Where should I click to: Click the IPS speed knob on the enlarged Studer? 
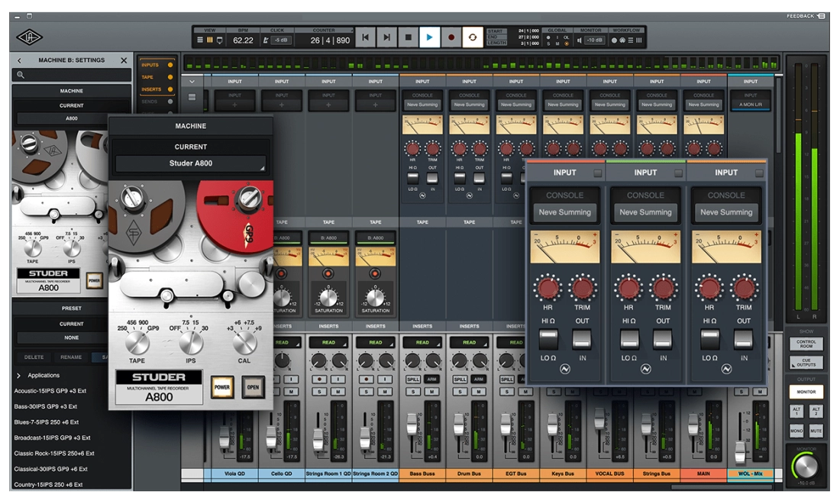[x=191, y=341]
